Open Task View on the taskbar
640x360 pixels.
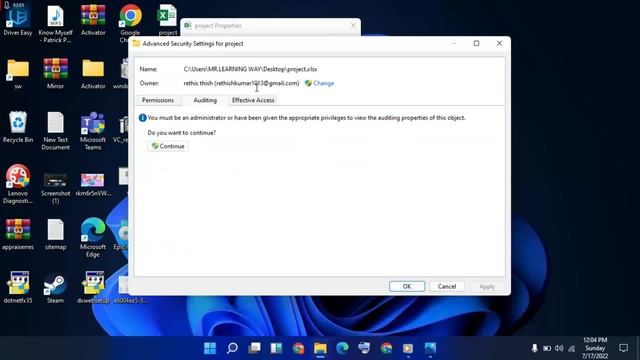click(x=254, y=348)
